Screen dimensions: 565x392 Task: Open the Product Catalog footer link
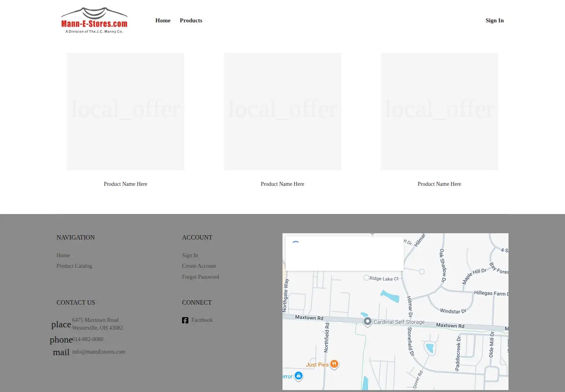pos(74,266)
